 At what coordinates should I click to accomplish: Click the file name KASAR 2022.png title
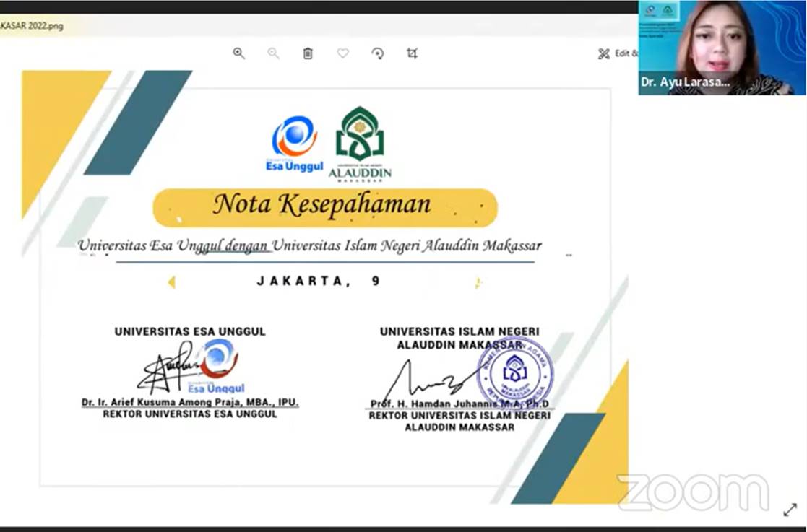pos(32,26)
